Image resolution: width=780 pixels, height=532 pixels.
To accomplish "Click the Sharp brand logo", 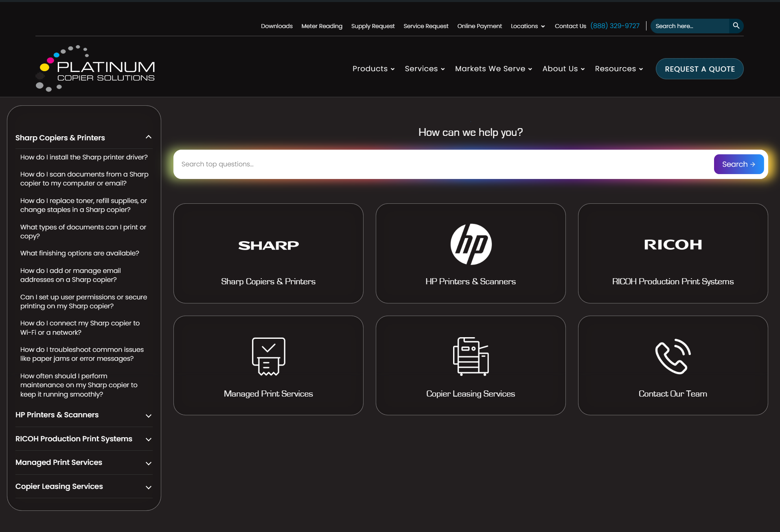I will point(268,245).
